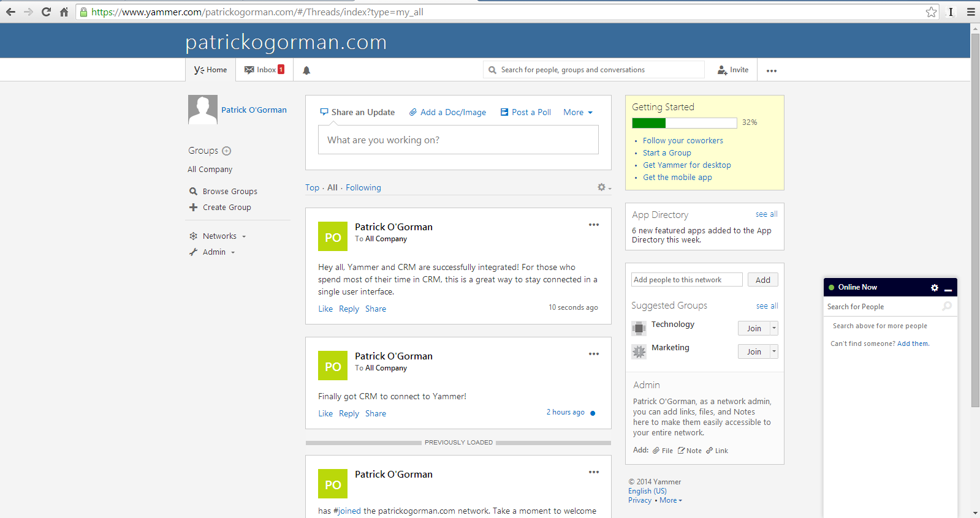Open Follow your coworkers link
Viewport: 980px width, 518px height.
[683, 140]
